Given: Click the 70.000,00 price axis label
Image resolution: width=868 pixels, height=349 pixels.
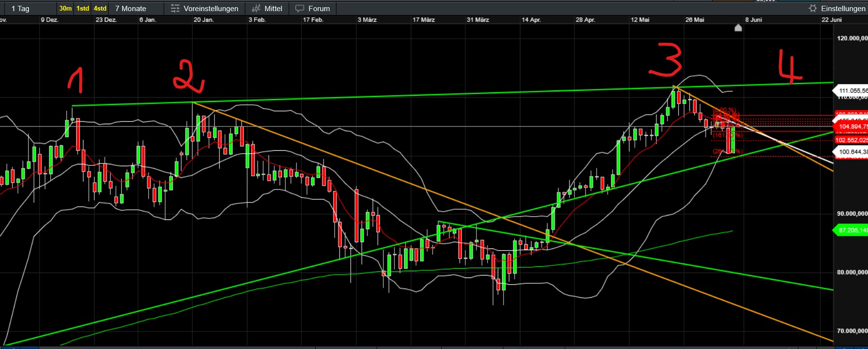Looking at the screenshot, I should click(x=852, y=331).
